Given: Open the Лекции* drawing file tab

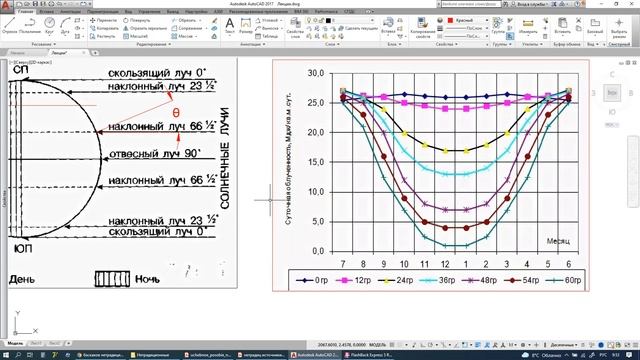Looking at the screenshot, I should click(60, 53).
